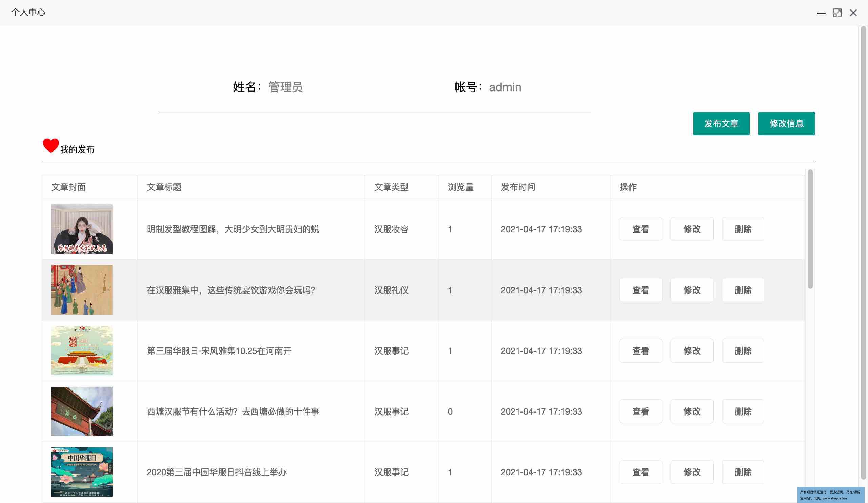The width and height of the screenshot is (868, 503).
Task: Open the 宋风雅集 article cover image
Action: click(x=82, y=350)
